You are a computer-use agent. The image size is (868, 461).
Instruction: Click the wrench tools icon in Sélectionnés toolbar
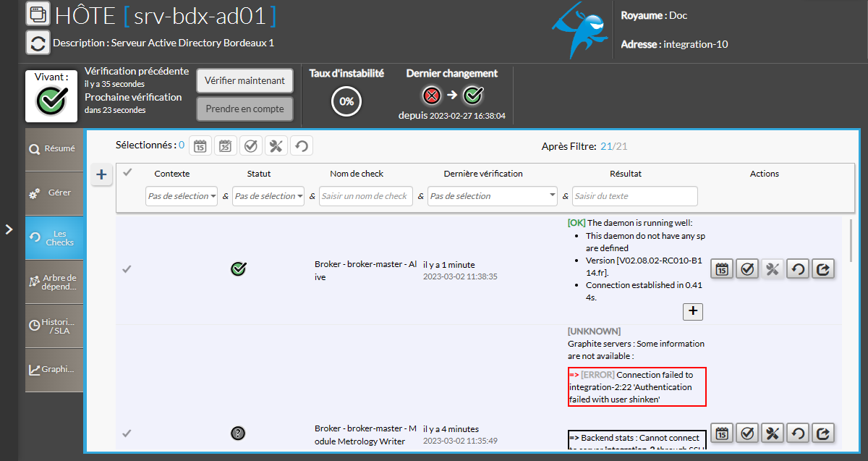(x=276, y=146)
